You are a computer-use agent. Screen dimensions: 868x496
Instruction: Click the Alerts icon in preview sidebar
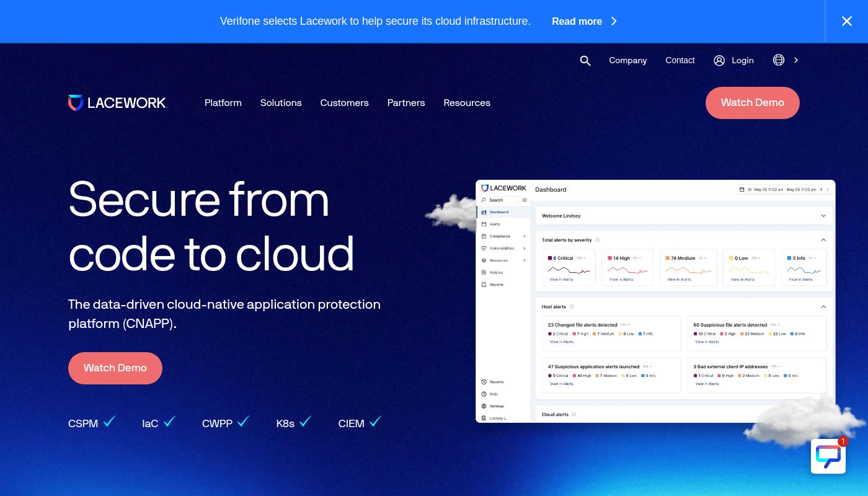tap(484, 224)
